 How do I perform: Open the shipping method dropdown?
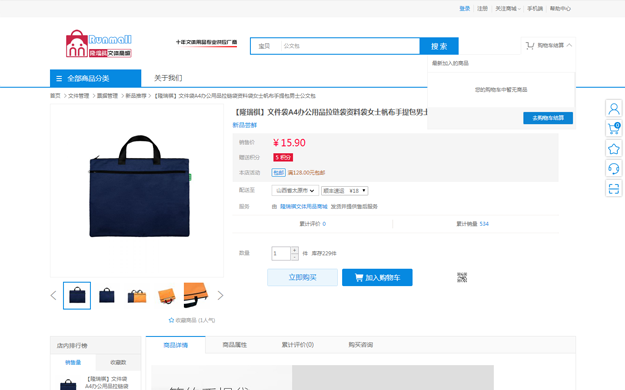pos(345,191)
